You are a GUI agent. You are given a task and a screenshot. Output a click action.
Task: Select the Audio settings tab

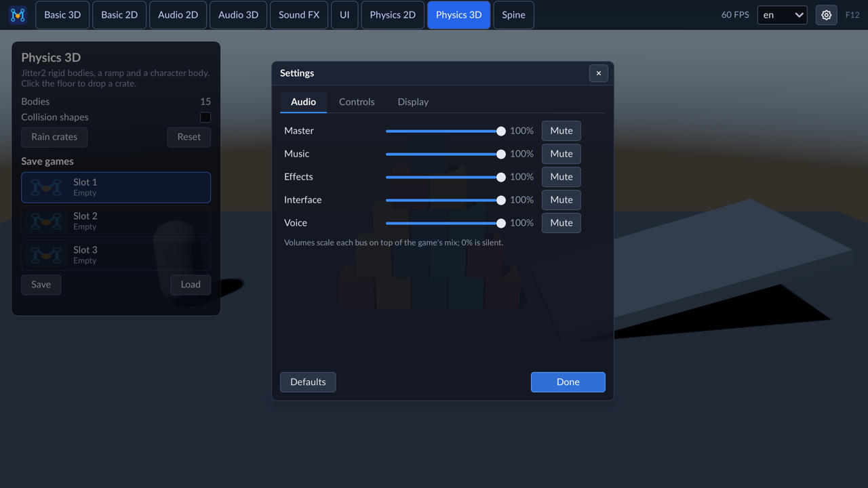[x=303, y=102]
